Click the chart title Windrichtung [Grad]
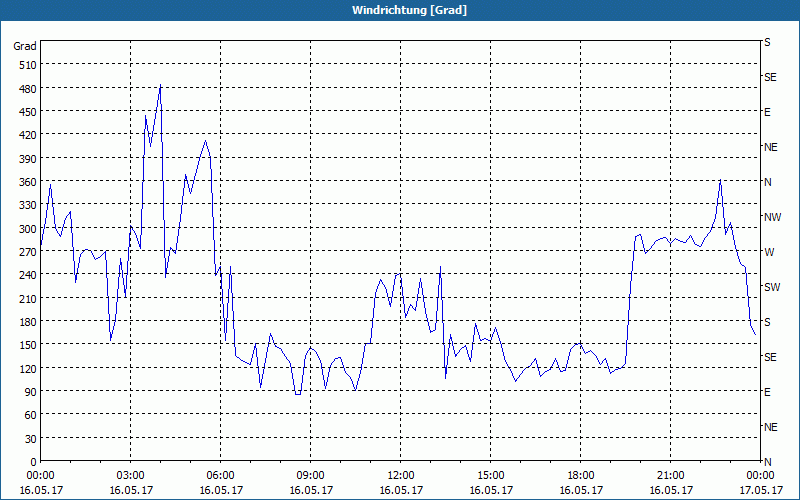 [x=409, y=10]
